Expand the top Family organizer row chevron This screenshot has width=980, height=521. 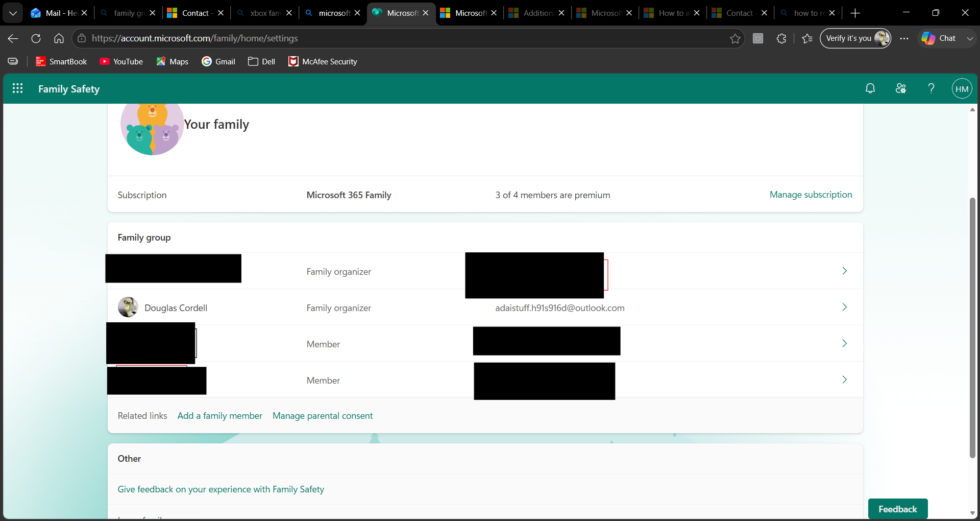(x=845, y=271)
